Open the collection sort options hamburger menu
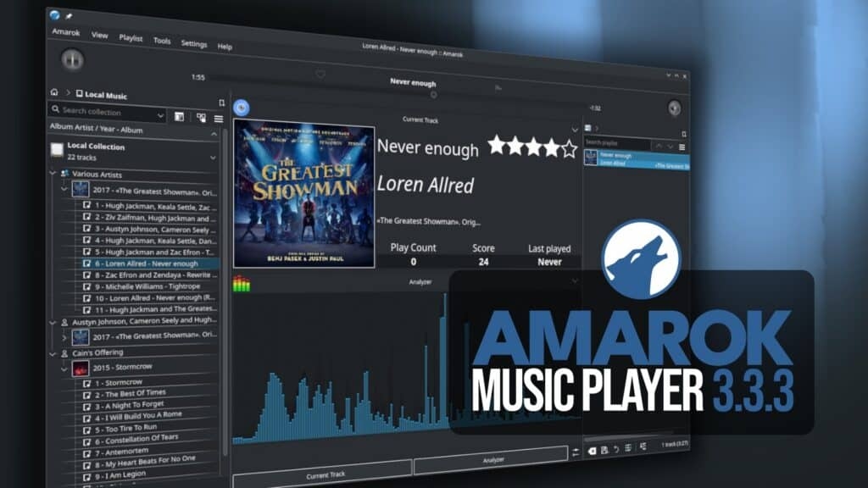The height and width of the screenshot is (488, 868). (219, 119)
